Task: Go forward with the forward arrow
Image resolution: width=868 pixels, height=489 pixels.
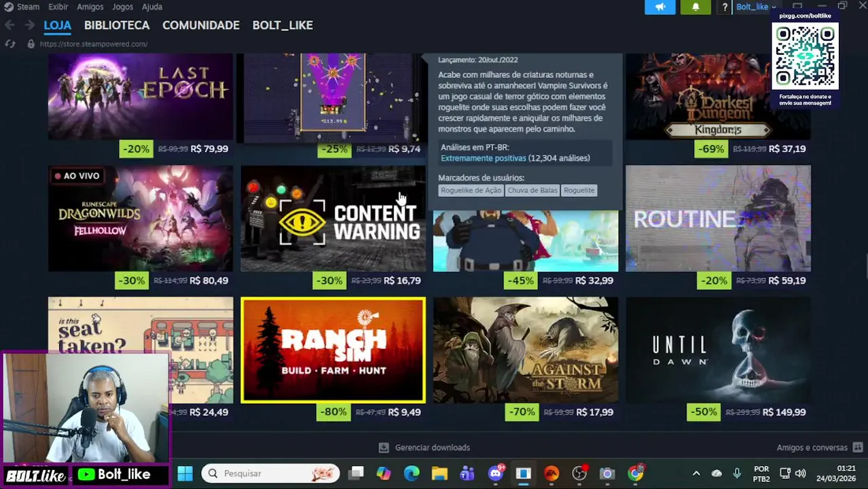Action: 29,25
